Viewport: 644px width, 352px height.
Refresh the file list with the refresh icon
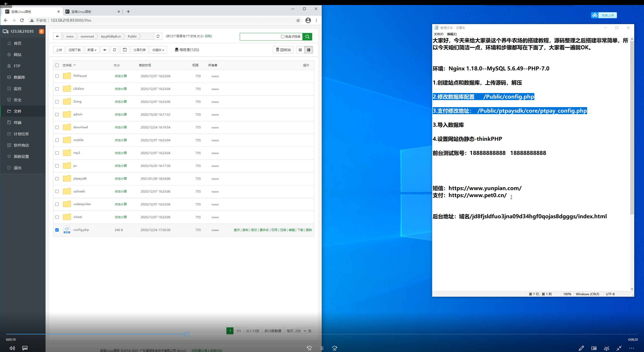point(114,50)
